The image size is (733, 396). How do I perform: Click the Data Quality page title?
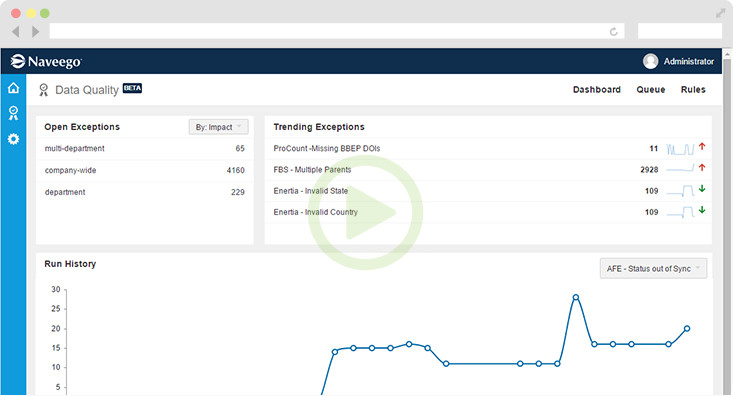click(x=87, y=90)
